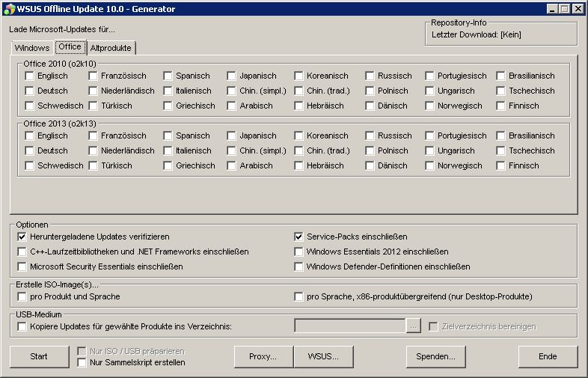Select Niederländisch for Office 2013

point(93,150)
